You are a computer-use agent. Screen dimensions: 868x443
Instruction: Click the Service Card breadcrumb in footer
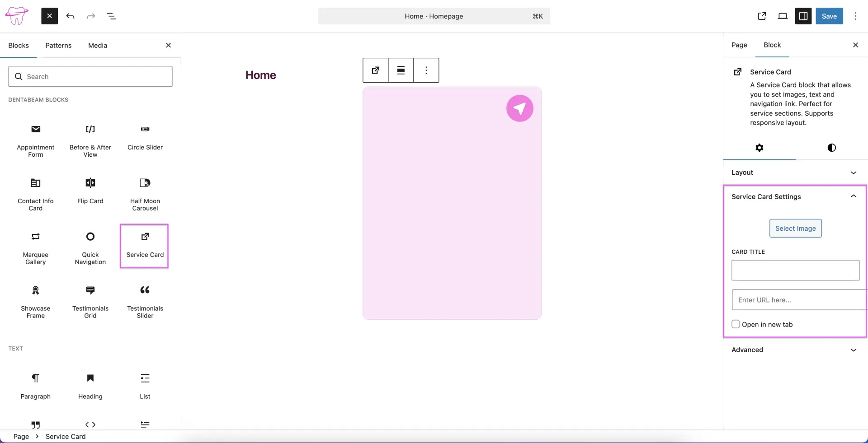(x=66, y=437)
